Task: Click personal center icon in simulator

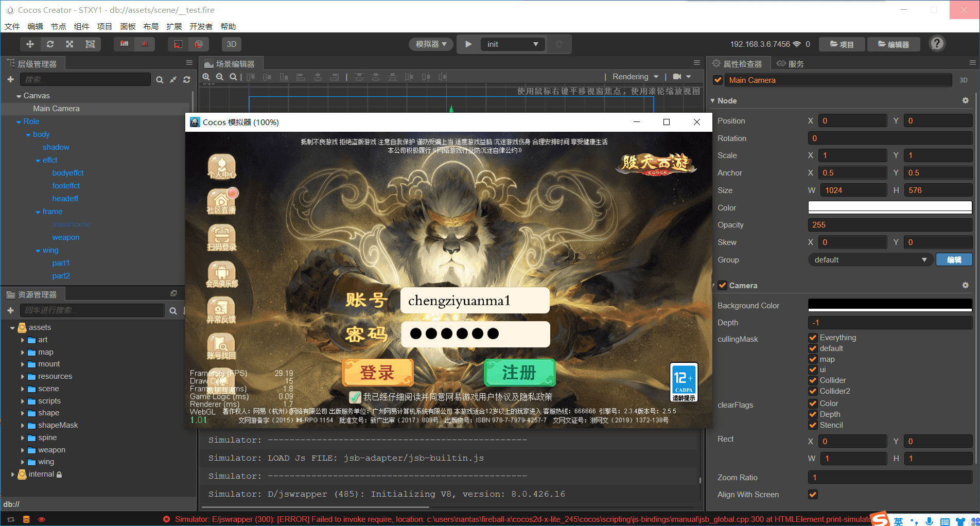Action: click(x=222, y=167)
